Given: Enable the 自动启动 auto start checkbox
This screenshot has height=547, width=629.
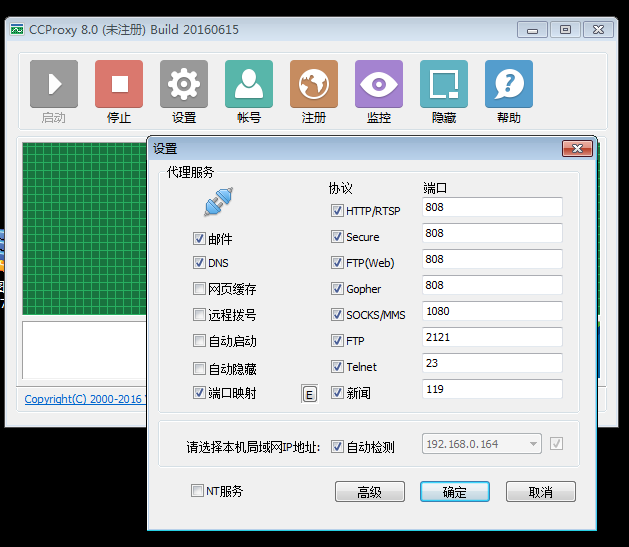Looking at the screenshot, I should 199,340.
